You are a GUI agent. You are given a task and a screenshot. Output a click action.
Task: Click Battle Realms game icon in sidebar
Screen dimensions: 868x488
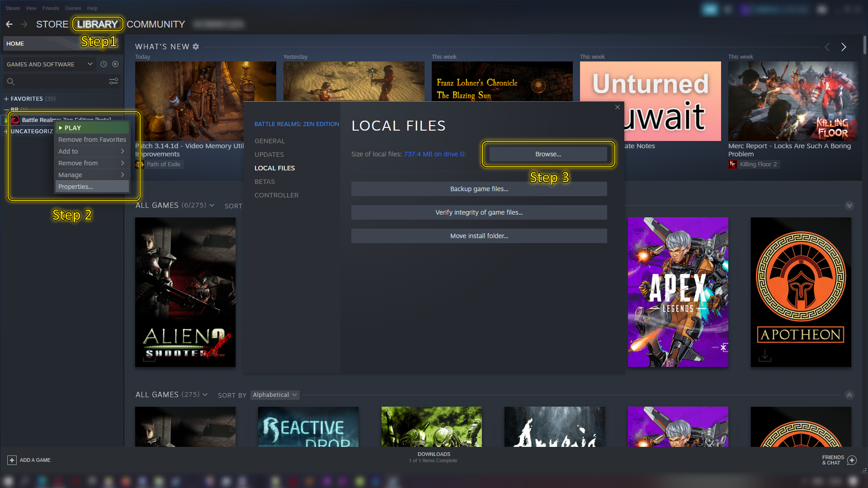[15, 120]
